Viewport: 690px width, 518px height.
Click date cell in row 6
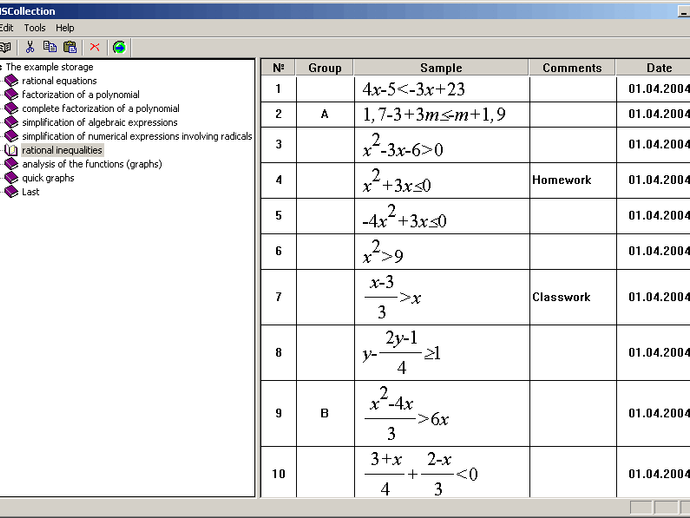click(x=653, y=252)
